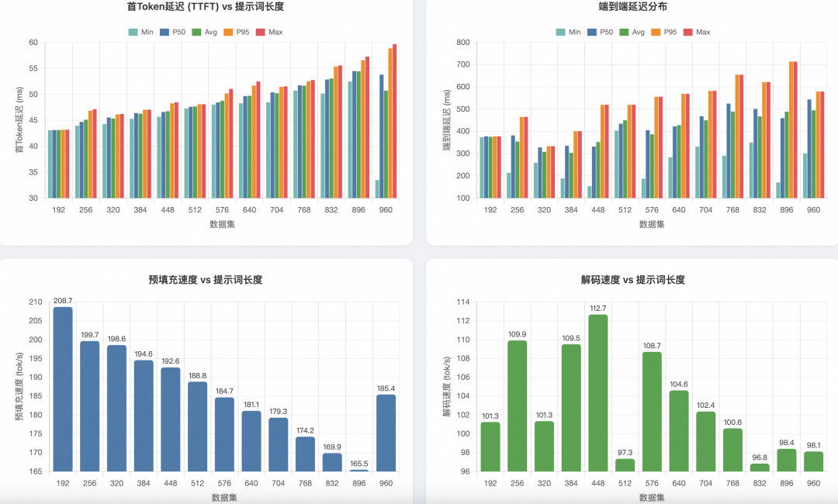838x504 pixels.
Task: Toggle P95 series in TTFT chart legend
Action: tap(237, 32)
